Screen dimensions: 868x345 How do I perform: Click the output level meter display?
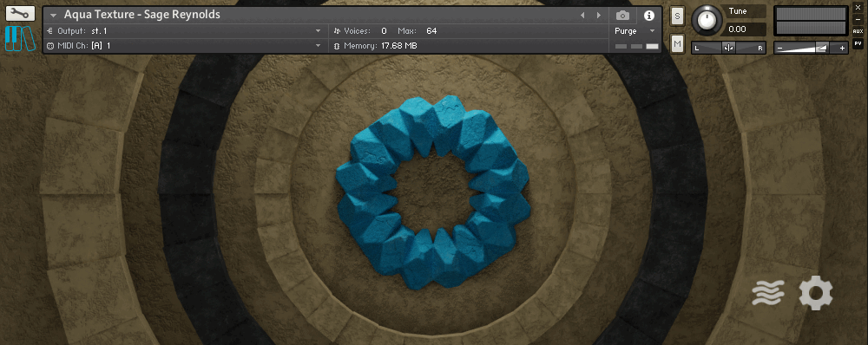pos(811,21)
